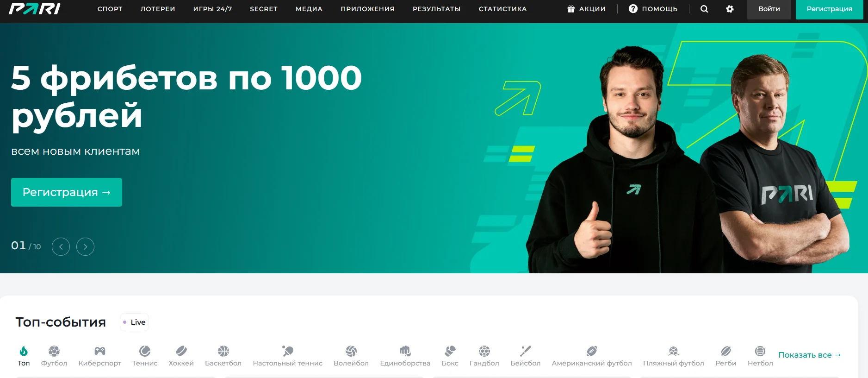The height and width of the screenshot is (378, 868).
Task: Open the СТАТИСТИКА menu item
Action: (502, 9)
